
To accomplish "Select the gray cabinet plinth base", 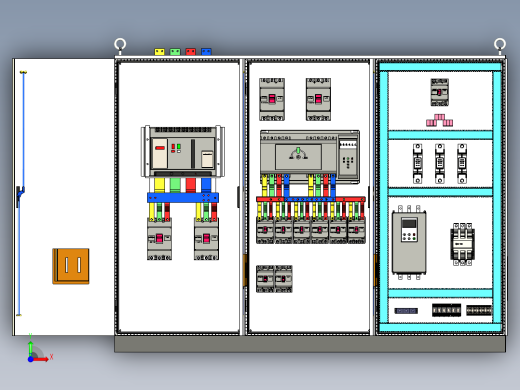I will coord(310,344).
